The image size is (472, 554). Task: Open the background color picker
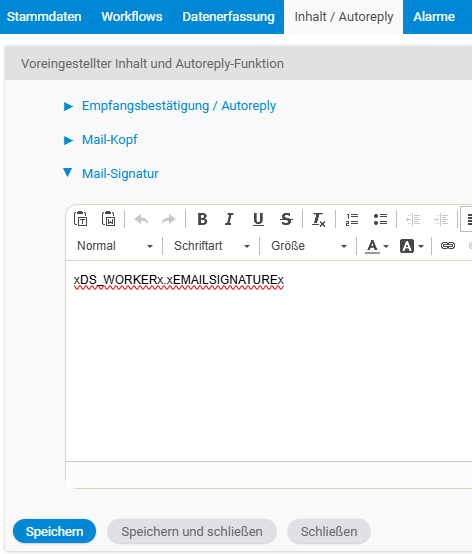pyautogui.click(x=412, y=246)
